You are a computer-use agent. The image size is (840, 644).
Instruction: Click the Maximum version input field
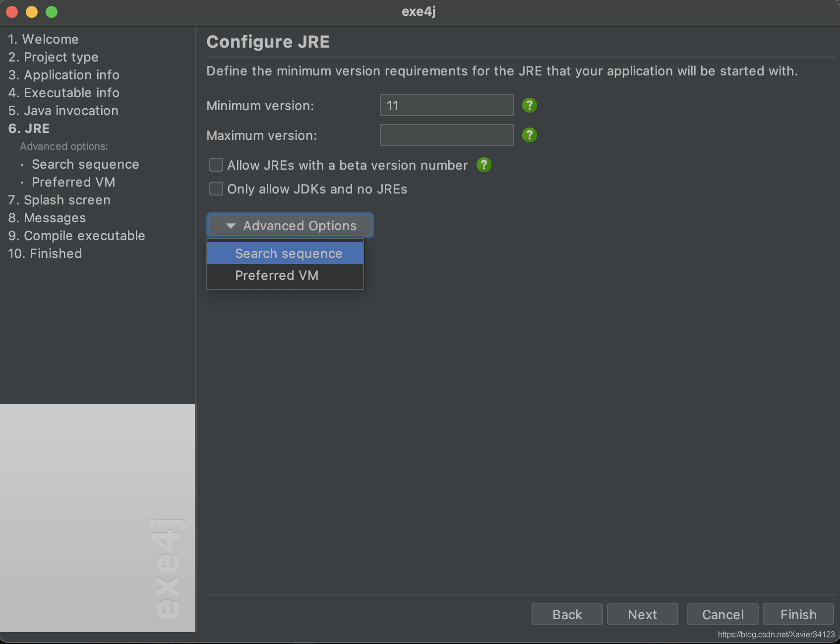[x=446, y=135]
